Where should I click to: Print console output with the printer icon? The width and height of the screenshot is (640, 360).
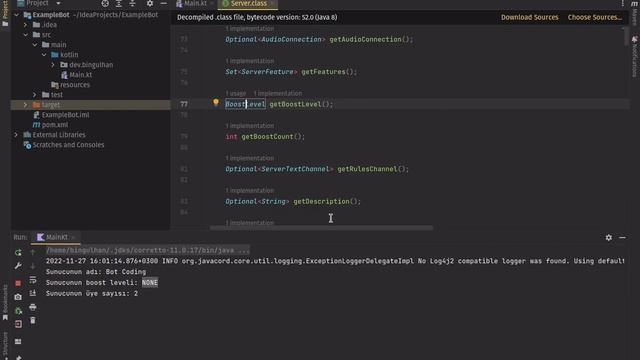click(x=33, y=307)
